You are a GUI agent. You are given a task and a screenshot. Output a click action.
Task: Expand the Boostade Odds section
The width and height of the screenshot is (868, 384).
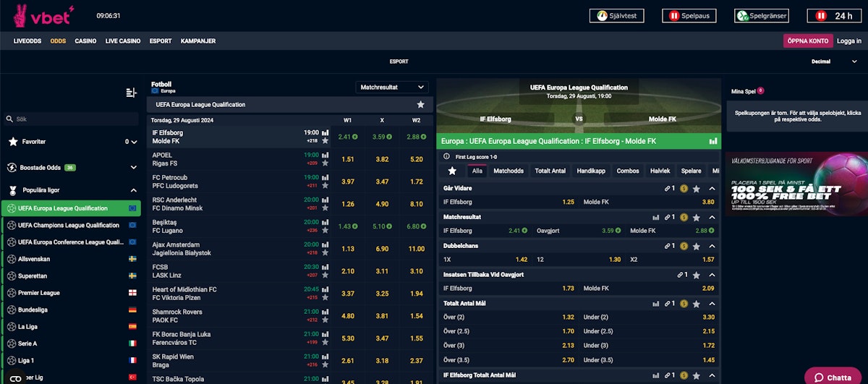(133, 168)
